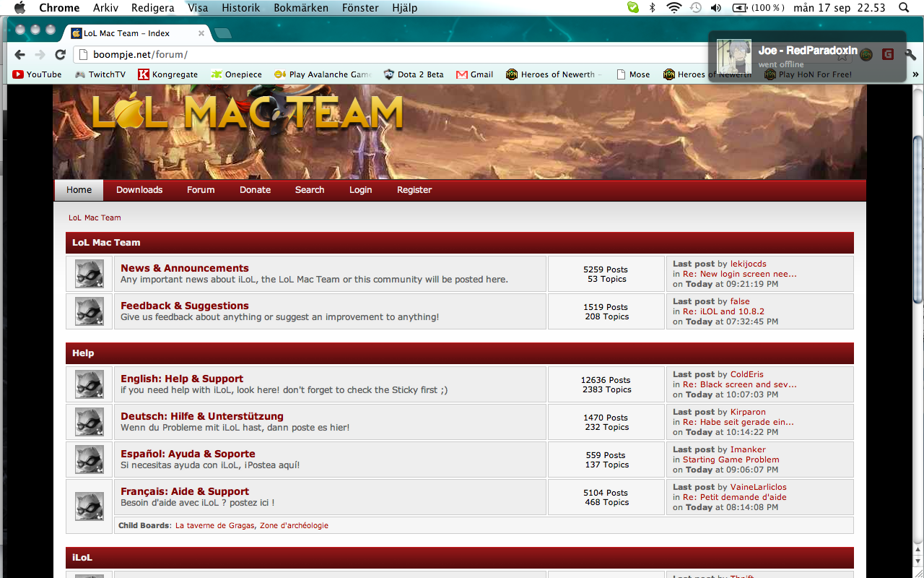Click the LoL Mac Team breadcrumb link
This screenshot has height=578, width=924.
95,217
